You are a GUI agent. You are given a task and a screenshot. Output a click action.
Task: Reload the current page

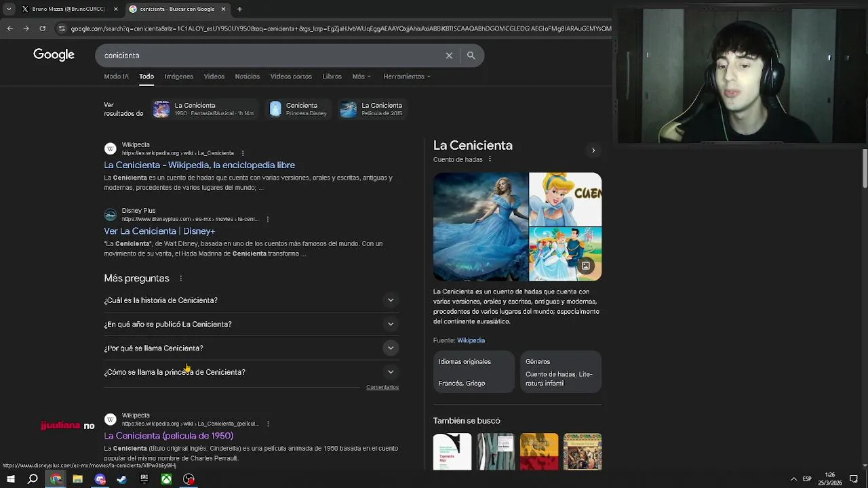coord(42,28)
